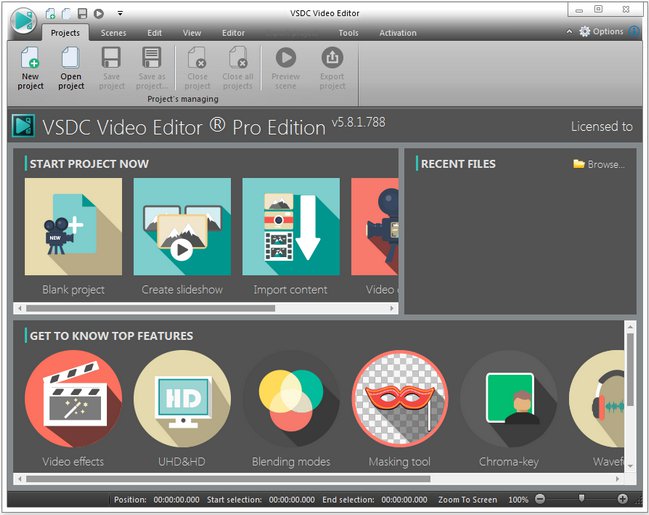Click Close all projects ribbon icon
Screen dimensions: 649x515
pos(238,58)
